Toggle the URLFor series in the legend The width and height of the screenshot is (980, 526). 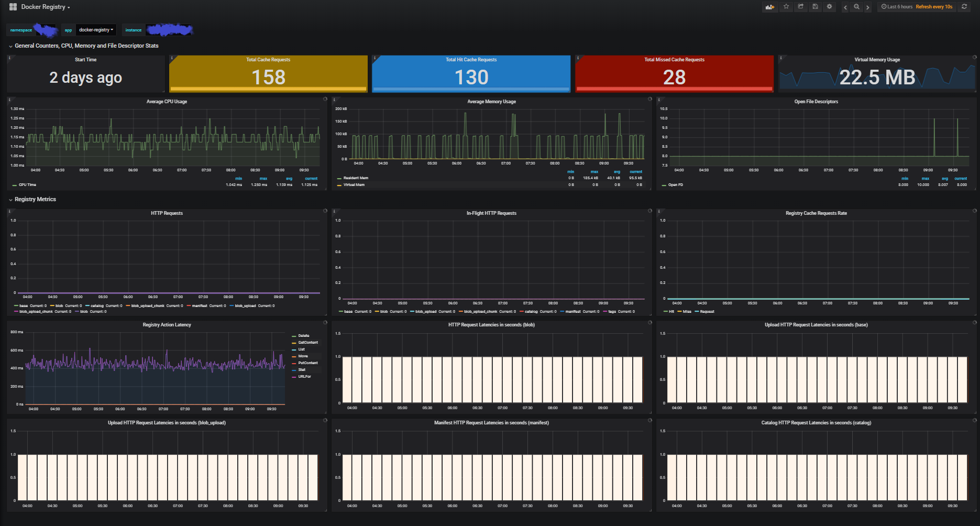pos(305,377)
